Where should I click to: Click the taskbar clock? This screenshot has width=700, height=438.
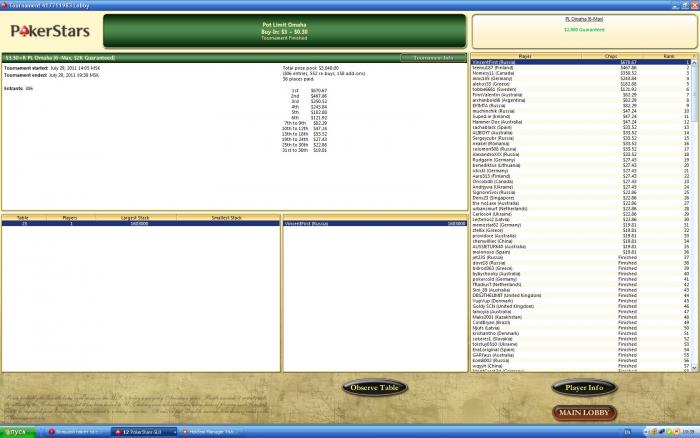tap(689, 432)
